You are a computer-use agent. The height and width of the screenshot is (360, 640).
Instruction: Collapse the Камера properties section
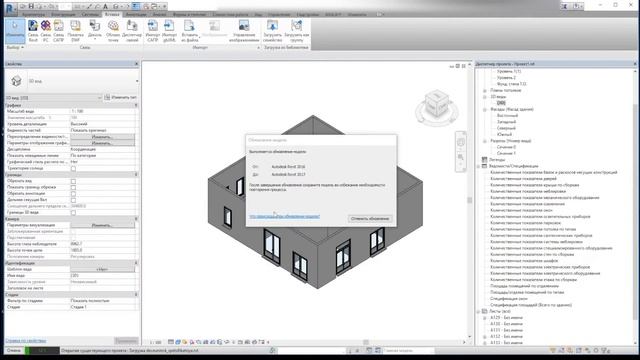[136, 219]
